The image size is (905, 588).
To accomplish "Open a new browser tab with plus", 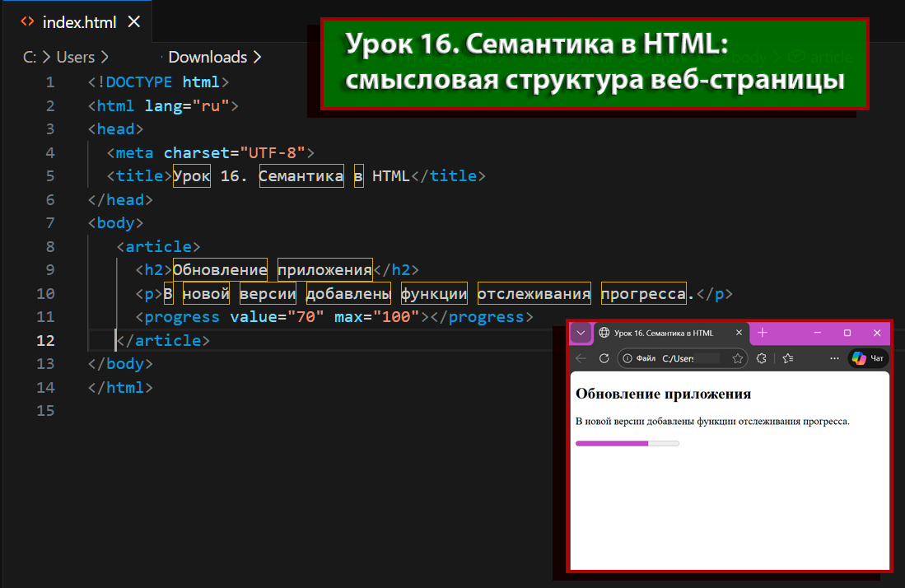I will coord(763,333).
